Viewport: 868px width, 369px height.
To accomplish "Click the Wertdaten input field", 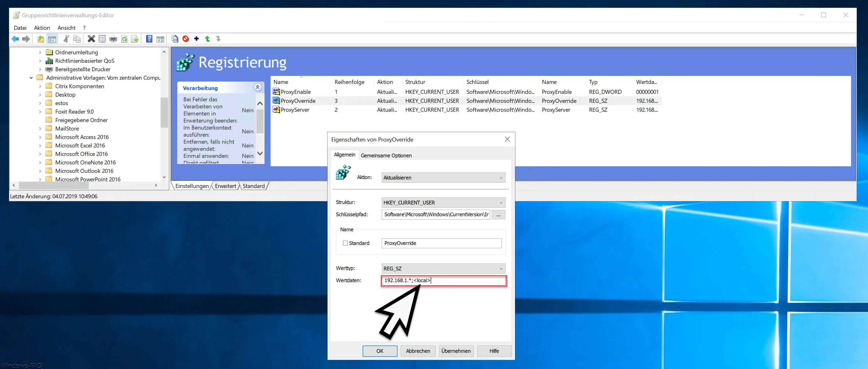I will tap(443, 281).
